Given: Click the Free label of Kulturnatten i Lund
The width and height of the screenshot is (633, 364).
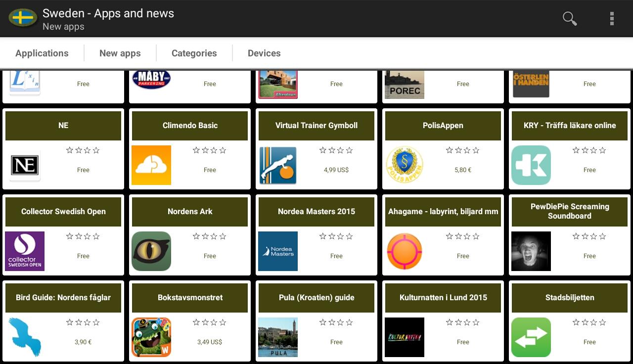Looking at the screenshot, I should coord(463,342).
